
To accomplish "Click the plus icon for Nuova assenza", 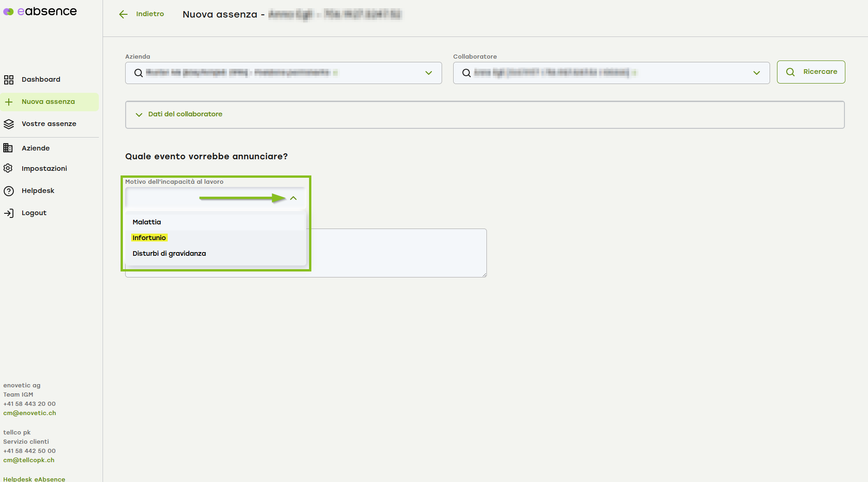I will [9, 102].
